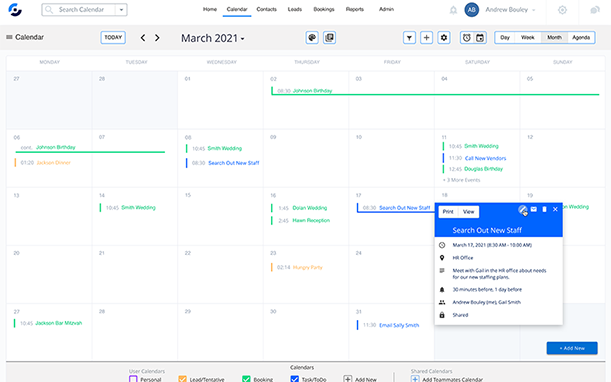Switch to the Week view tab
611x382 pixels.
[528, 37]
